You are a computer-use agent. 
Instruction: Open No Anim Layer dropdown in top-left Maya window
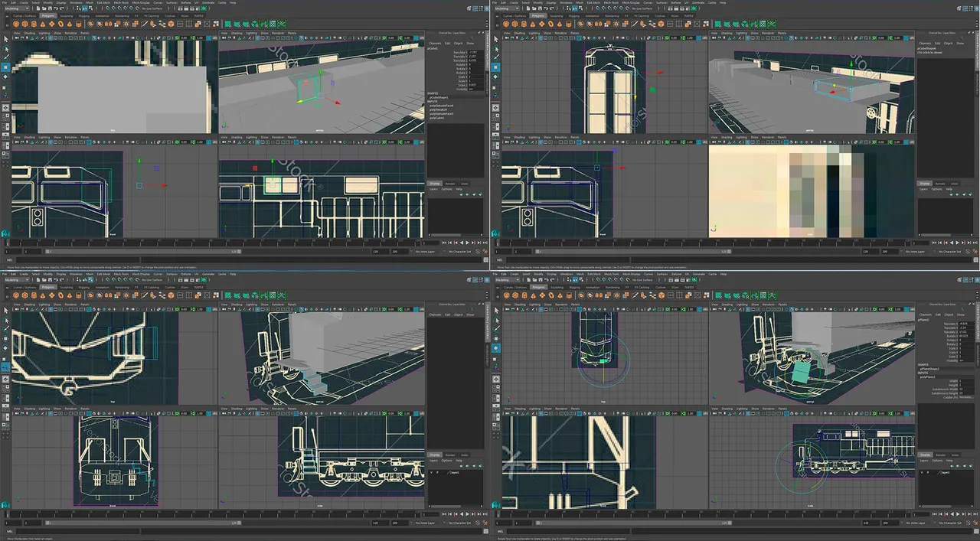pos(423,253)
